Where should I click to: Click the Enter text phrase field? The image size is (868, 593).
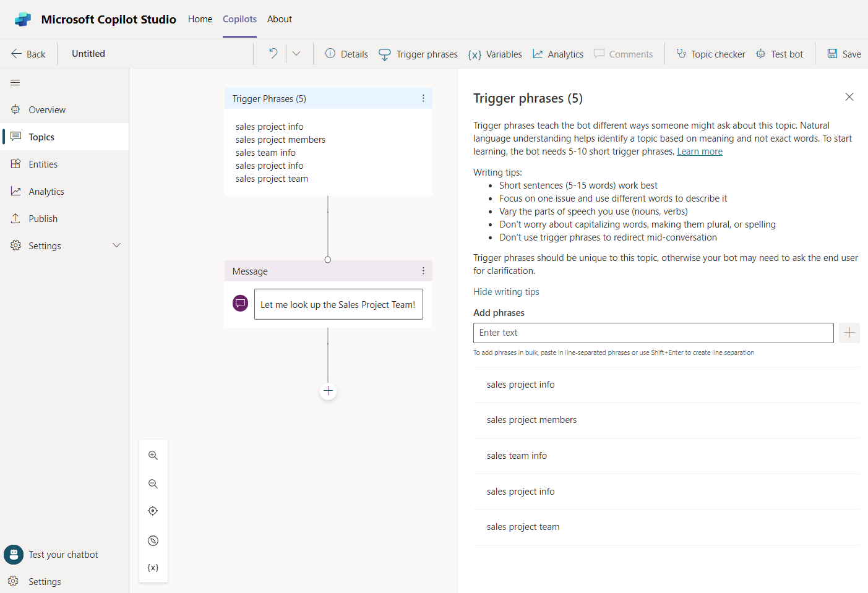[x=653, y=333]
